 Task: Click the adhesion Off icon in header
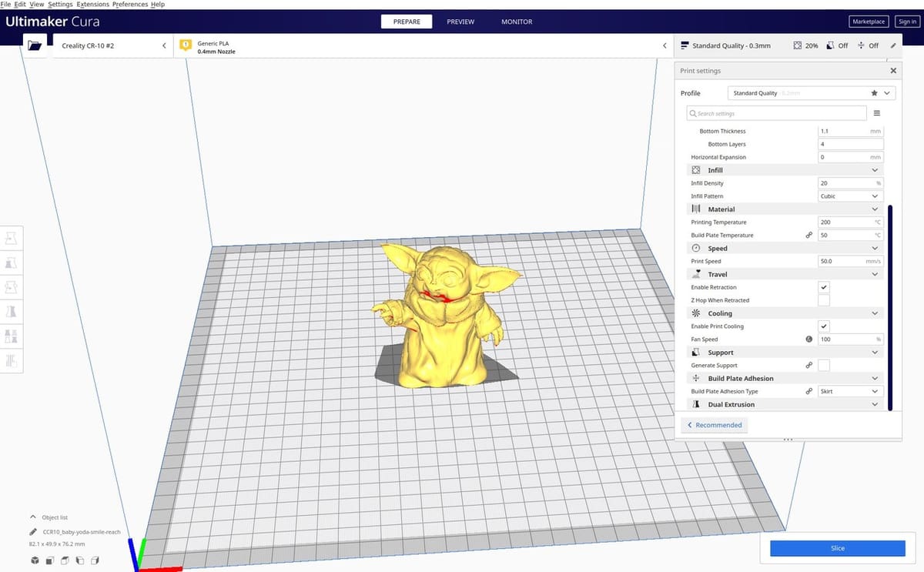[861, 45]
